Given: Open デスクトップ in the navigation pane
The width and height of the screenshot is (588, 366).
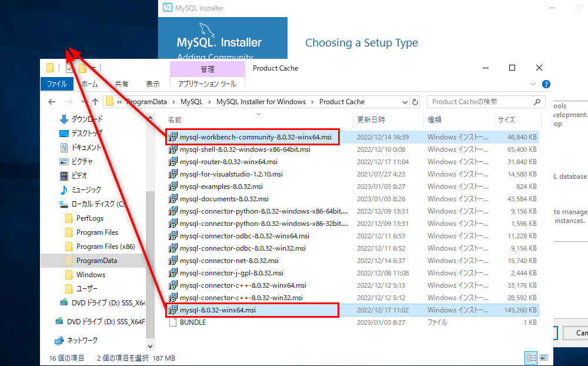Looking at the screenshot, I should 86,133.
